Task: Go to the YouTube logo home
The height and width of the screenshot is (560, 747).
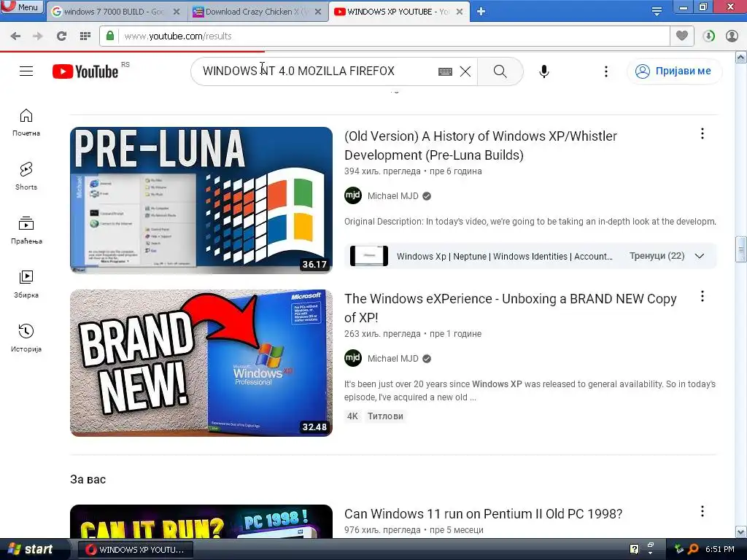Action: coord(86,71)
